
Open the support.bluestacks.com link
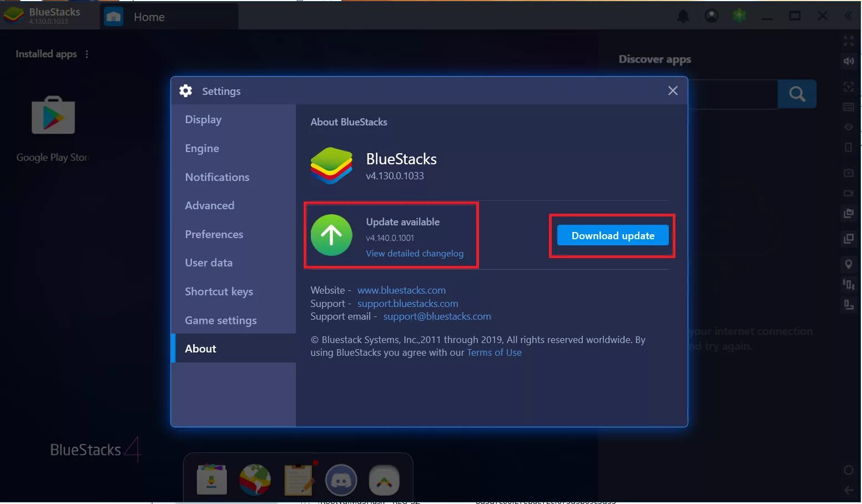[x=407, y=304]
